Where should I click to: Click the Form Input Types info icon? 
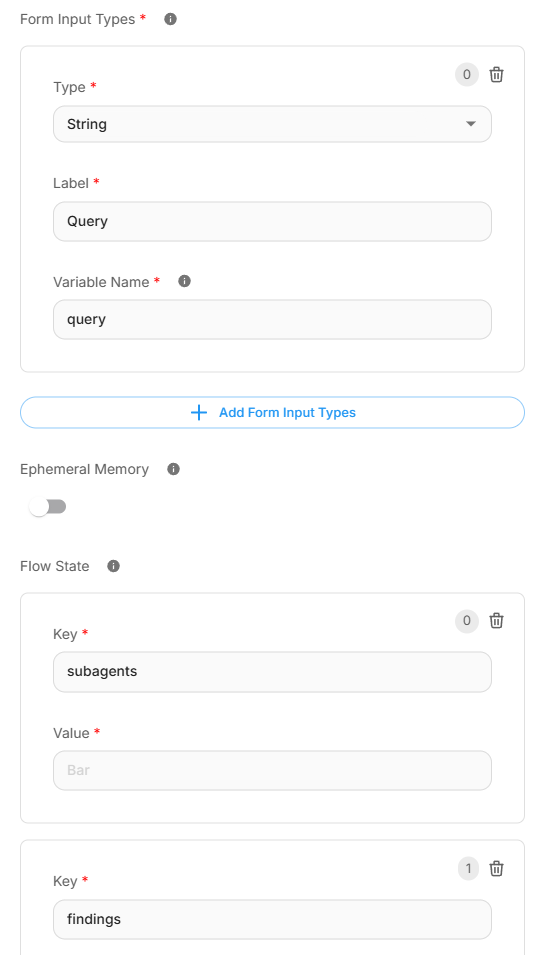pyautogui.click(x=170, y=19)
